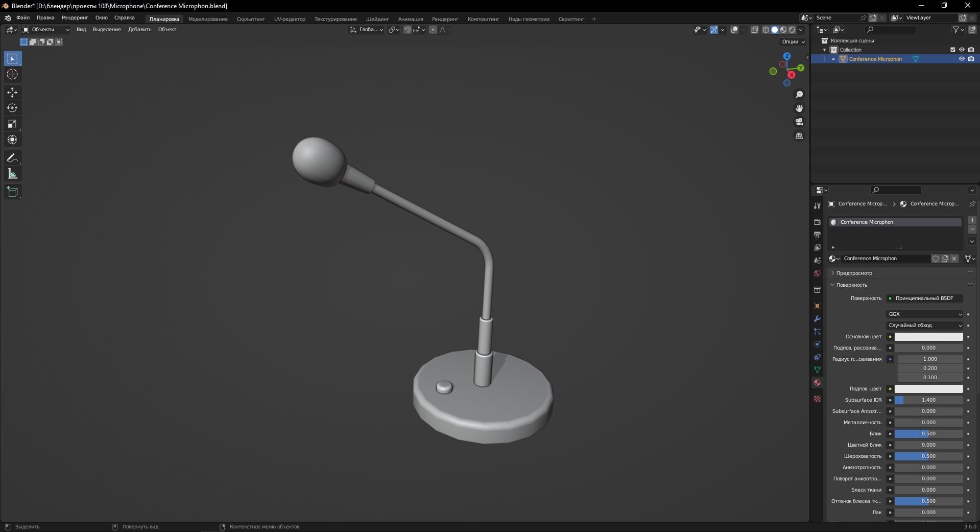The height and width of the screenshot is (532, 980).
Task: Toggle camera view icon
Action: coord(799,122)
